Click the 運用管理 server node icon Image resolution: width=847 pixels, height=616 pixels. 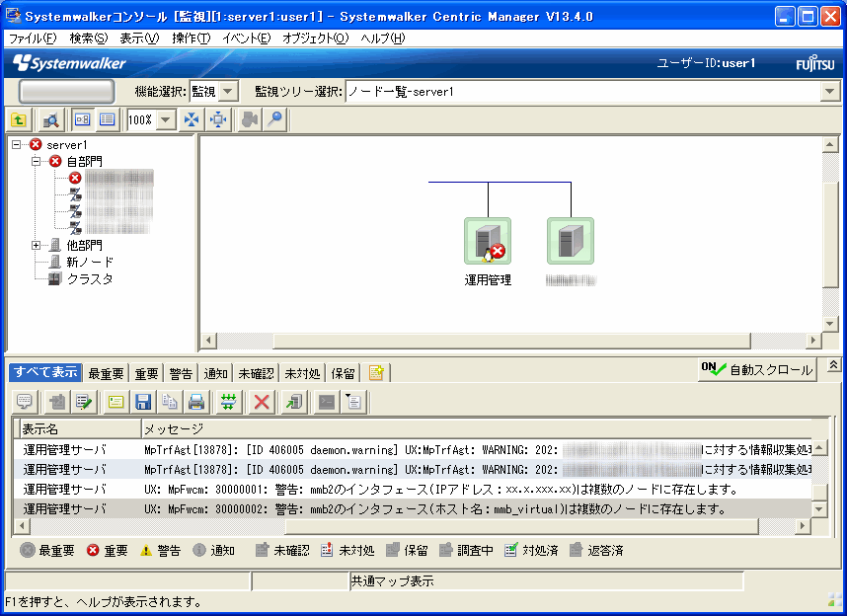tap(488, 241)
